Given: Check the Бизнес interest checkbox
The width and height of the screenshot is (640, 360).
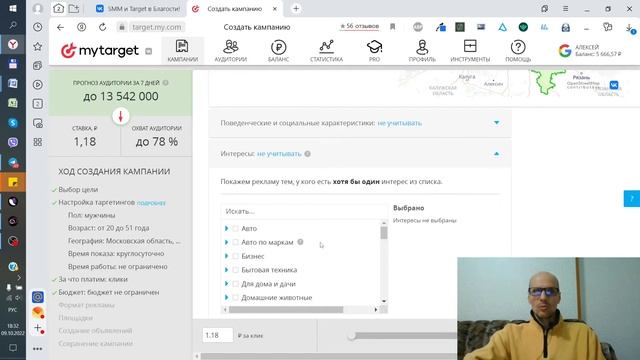Looking at the screenshot, I should tap(236, 256).
